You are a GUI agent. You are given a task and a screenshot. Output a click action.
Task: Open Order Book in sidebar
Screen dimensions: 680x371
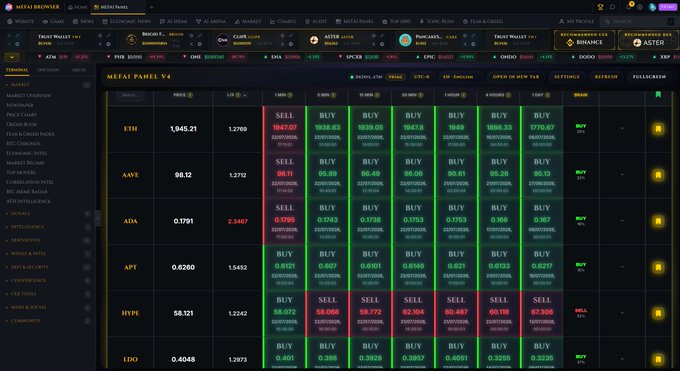tap(21, 124)
